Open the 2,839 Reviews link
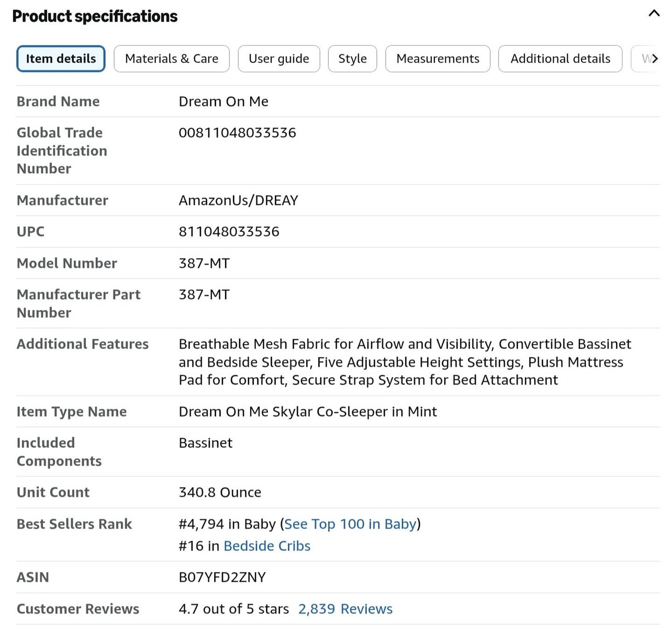This screenshot has height=628, width=672. 345,609
